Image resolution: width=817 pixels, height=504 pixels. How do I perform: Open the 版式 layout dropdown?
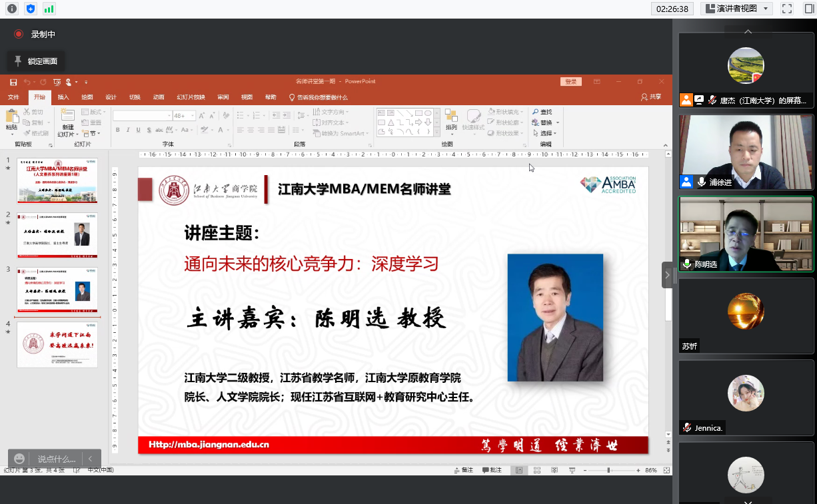tap(93, 112)
